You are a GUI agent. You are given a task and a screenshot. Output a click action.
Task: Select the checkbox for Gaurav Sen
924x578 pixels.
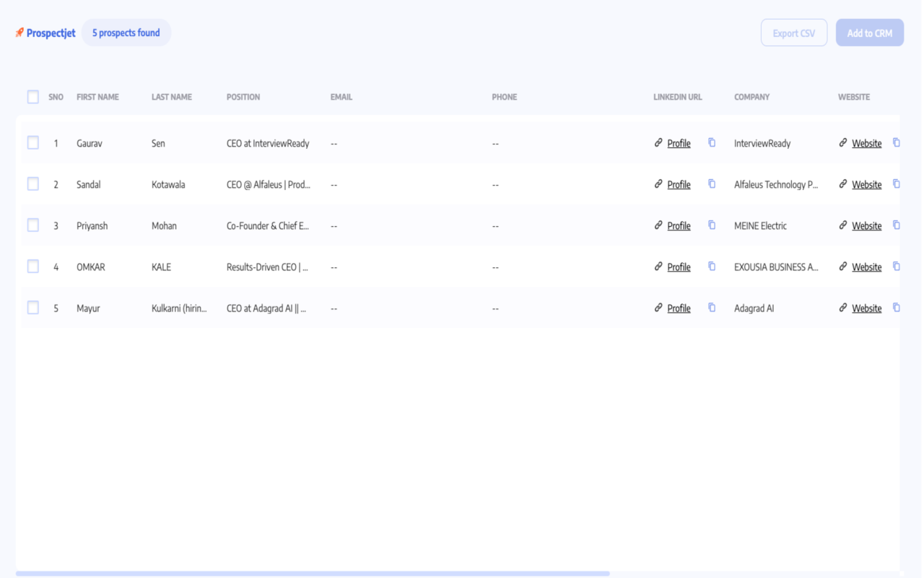[x=33, y=143]
